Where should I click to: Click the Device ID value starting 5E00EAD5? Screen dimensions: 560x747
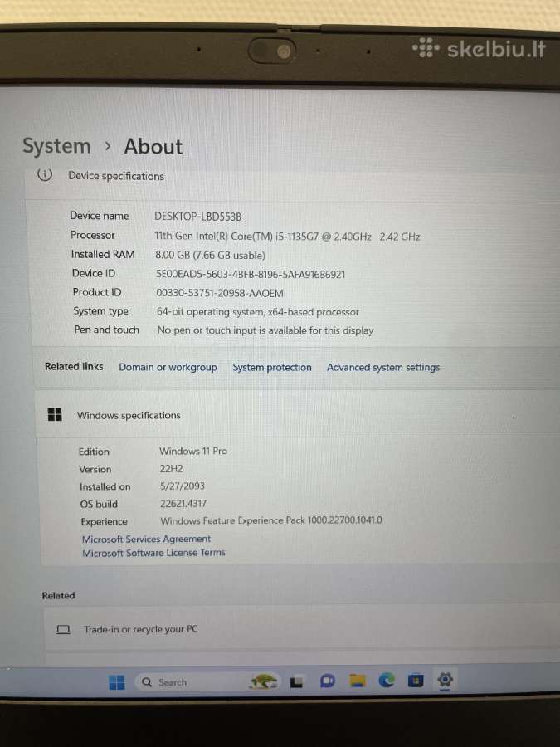click(x=251, y=275)
